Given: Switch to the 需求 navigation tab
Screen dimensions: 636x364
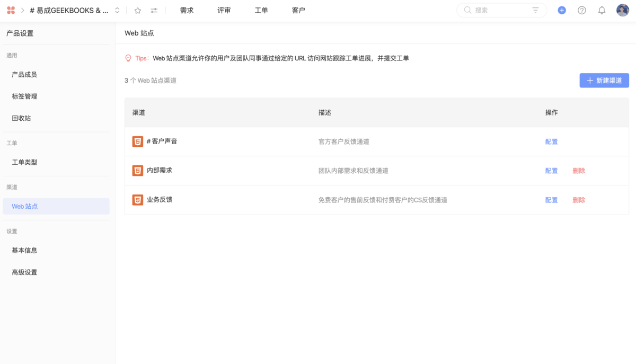Looking at the screenshot, I should click(187, 10).
